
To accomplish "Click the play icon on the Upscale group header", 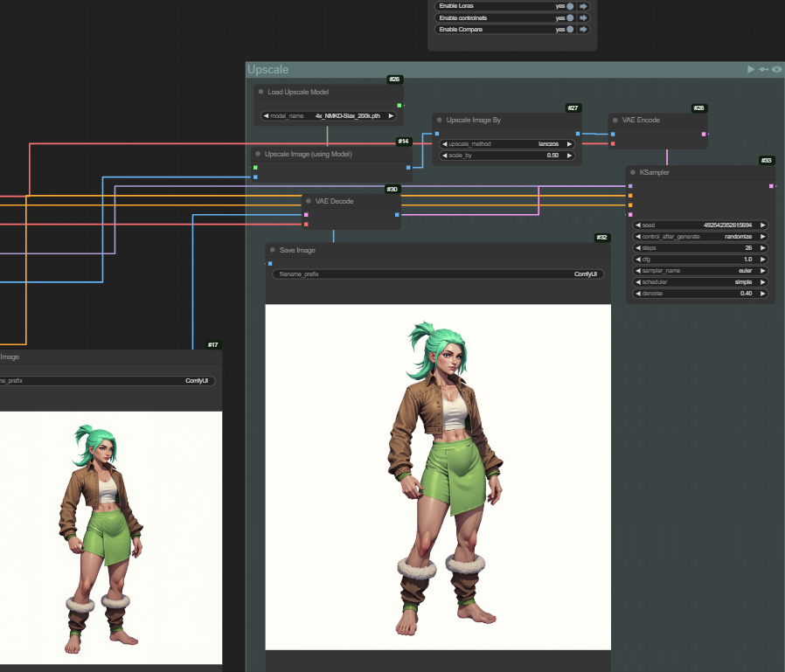I will (750, 70).
